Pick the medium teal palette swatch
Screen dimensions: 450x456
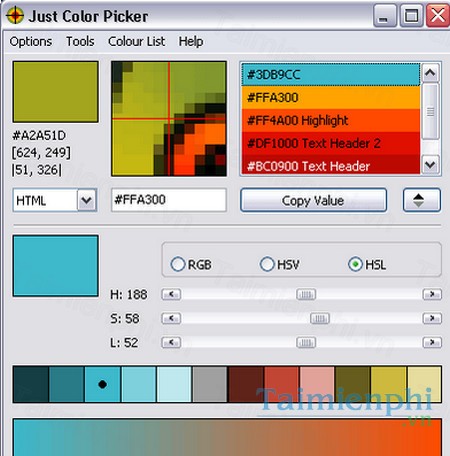(67, 384)
